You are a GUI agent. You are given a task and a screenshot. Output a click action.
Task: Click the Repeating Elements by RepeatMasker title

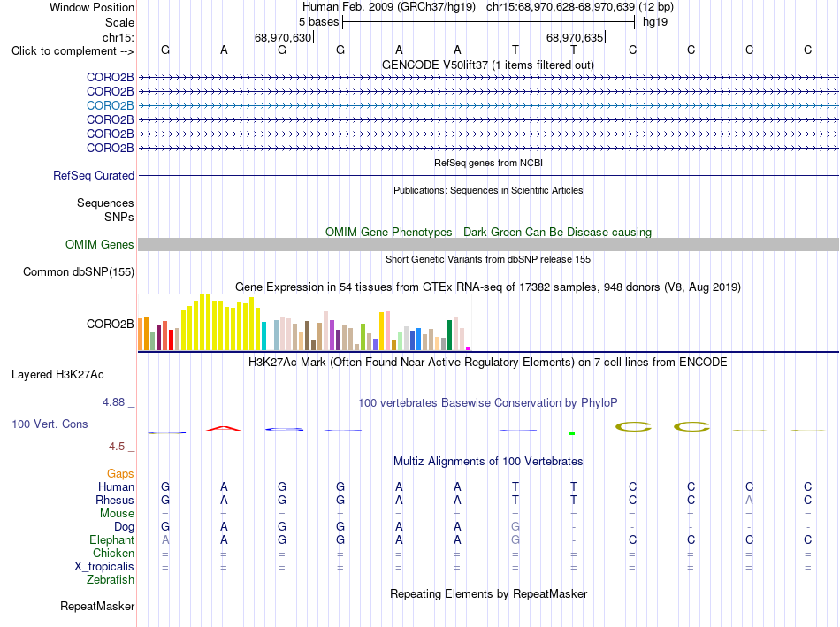tap(488, 593)
